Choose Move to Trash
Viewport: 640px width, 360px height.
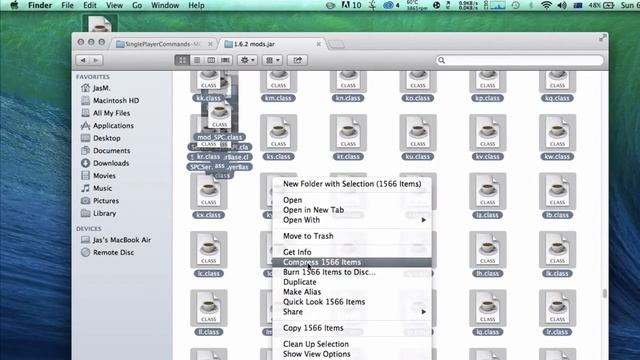coord(352,236)
